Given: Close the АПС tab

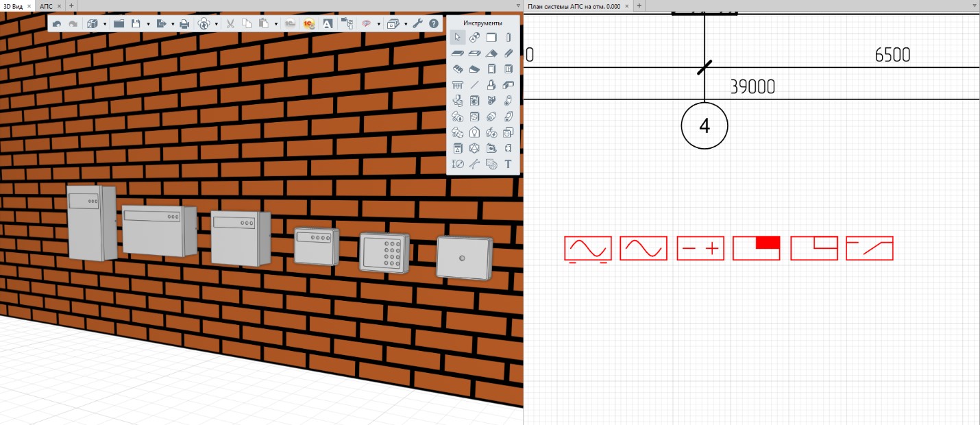Looking at the screenshot, I should click(x=60, y=5).
